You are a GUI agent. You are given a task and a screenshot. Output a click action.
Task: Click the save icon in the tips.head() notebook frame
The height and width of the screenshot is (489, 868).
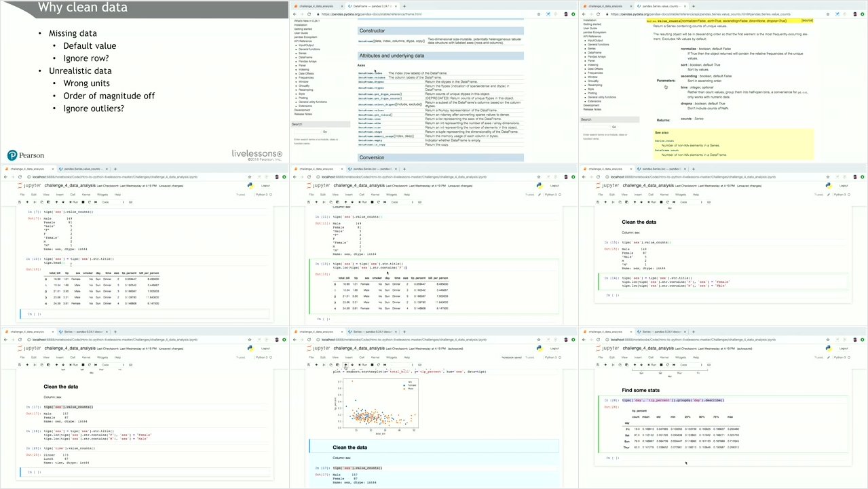(20, 202)
